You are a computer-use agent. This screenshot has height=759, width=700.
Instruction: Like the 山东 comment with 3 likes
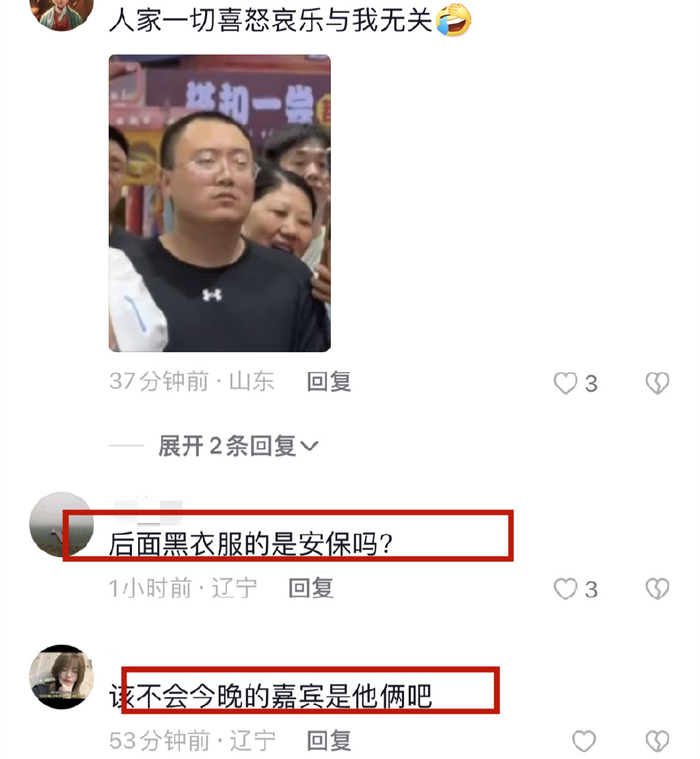565,383
